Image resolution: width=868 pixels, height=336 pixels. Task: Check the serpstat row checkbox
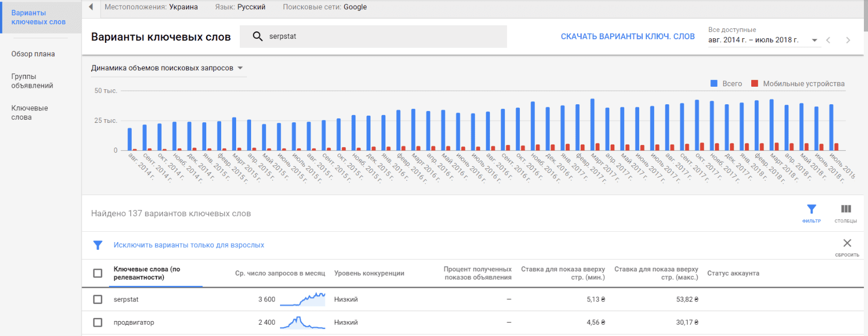click(x=98, y=299)
